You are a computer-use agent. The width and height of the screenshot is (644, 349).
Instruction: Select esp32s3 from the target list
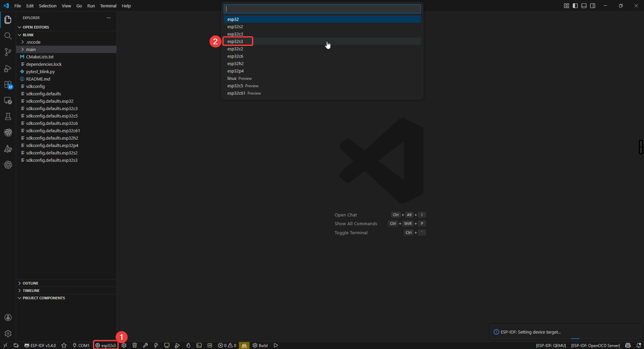click(322, 41)
